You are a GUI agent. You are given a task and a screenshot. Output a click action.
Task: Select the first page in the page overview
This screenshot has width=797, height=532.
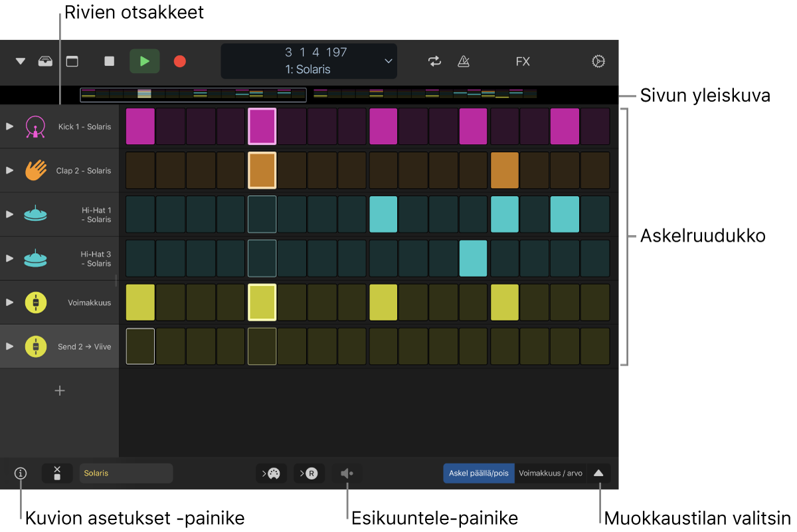(x=193, y=95)
